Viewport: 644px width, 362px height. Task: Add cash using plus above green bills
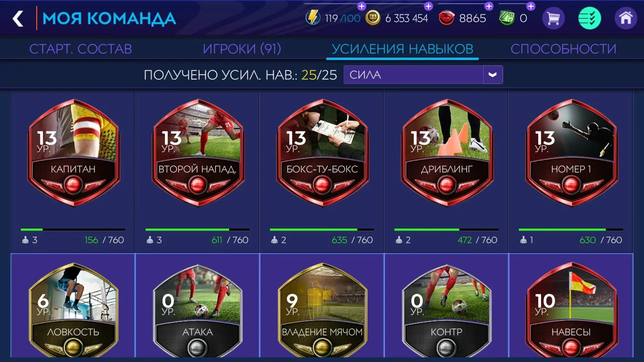(x=531, y=6)
